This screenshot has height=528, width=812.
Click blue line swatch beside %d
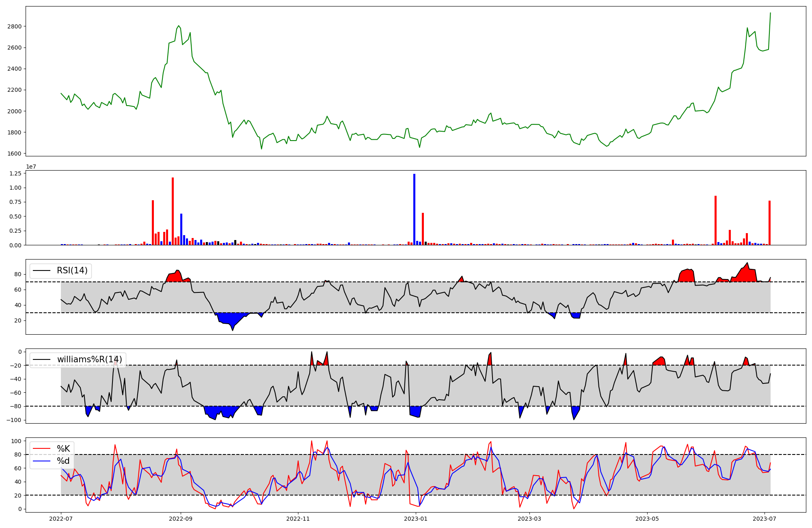[41, 461]
